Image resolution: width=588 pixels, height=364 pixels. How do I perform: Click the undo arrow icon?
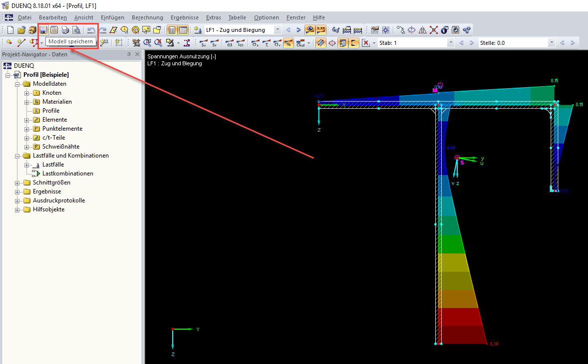point(91,30)
